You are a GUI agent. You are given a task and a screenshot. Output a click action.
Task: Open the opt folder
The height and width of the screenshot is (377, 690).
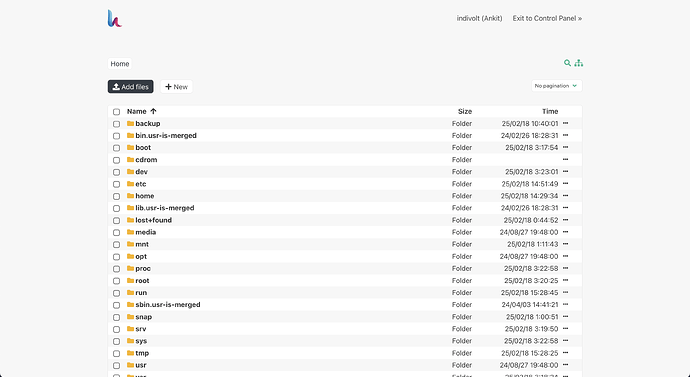141,256
